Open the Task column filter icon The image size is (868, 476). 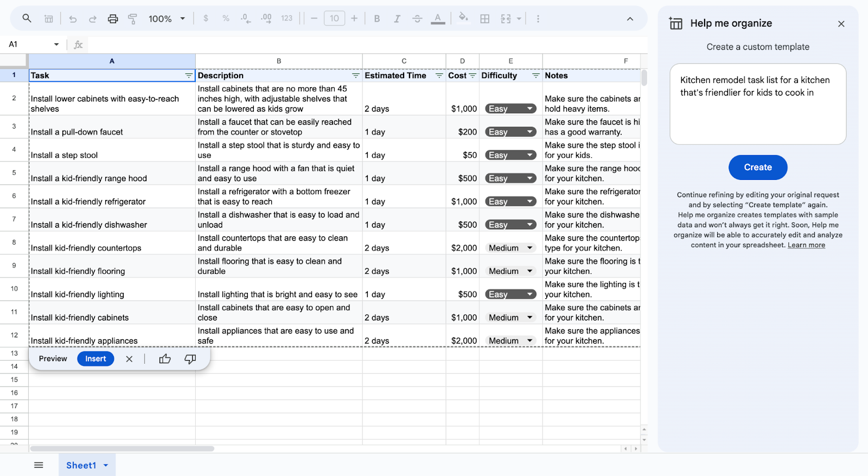coord(188,75)
